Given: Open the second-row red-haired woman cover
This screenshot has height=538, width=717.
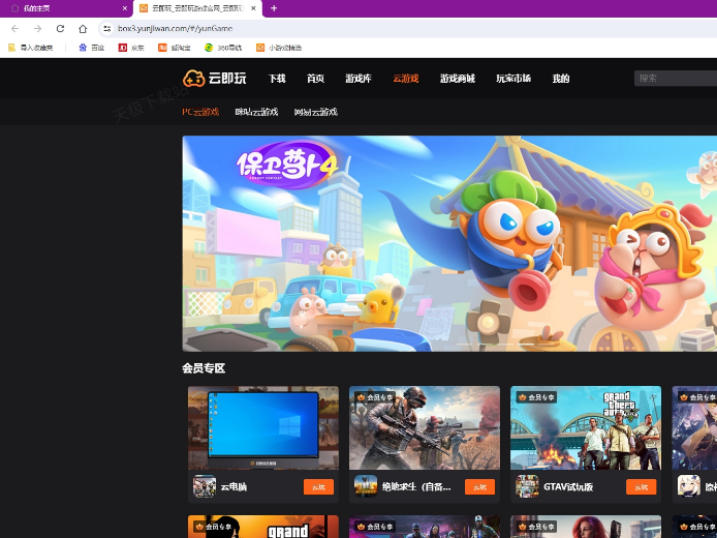Looking at the screenshot, I should pyautogui.click(x=586, y=527).
